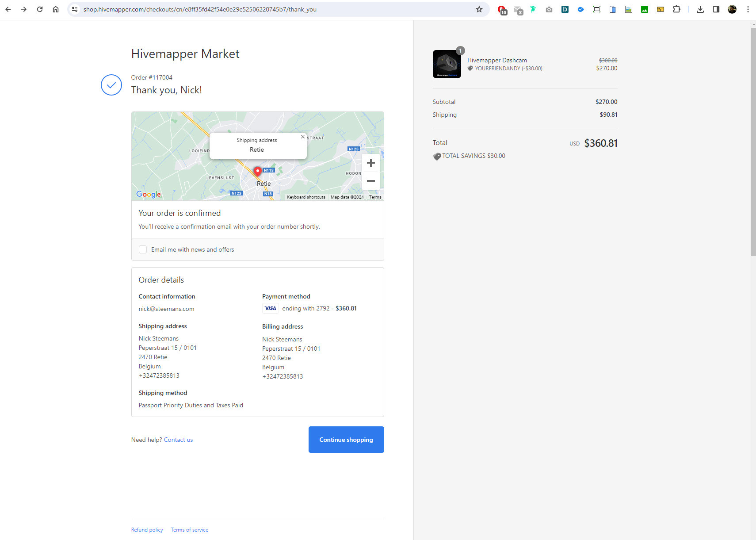Show browser downloads
Viewport: 756px width, 540px height.
click(x=700, y=9)
